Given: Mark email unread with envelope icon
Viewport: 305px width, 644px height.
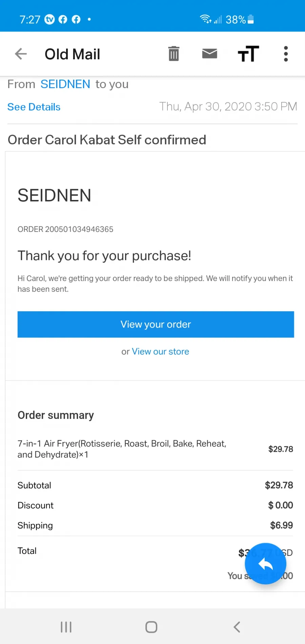Looking at the screenshot, I should (x=209, y=53).
